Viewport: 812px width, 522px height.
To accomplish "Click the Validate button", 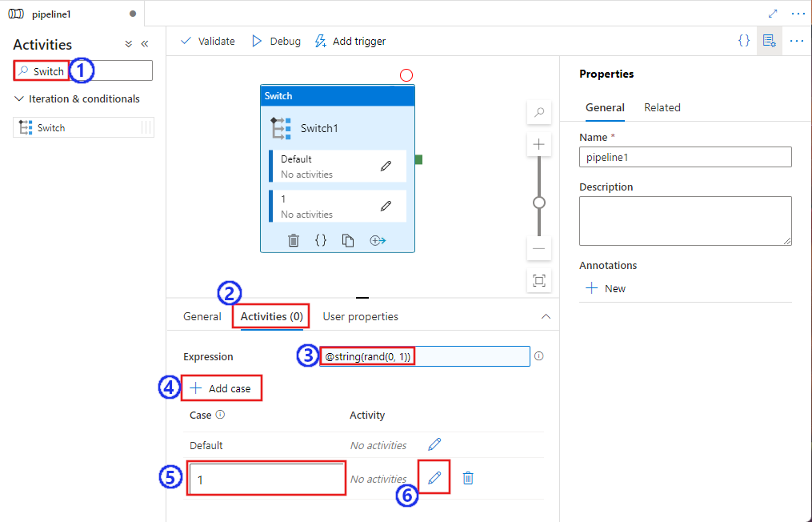I will (x=207, y=41).
